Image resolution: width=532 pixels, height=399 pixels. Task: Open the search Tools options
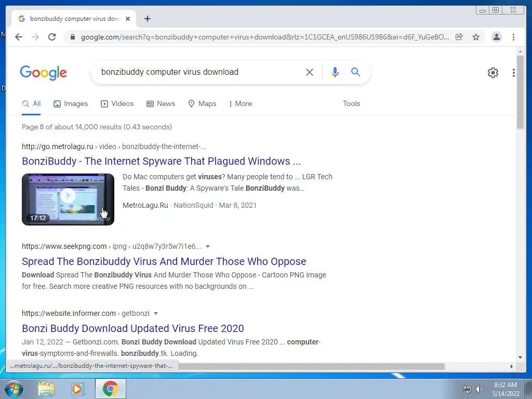(351, 104)
